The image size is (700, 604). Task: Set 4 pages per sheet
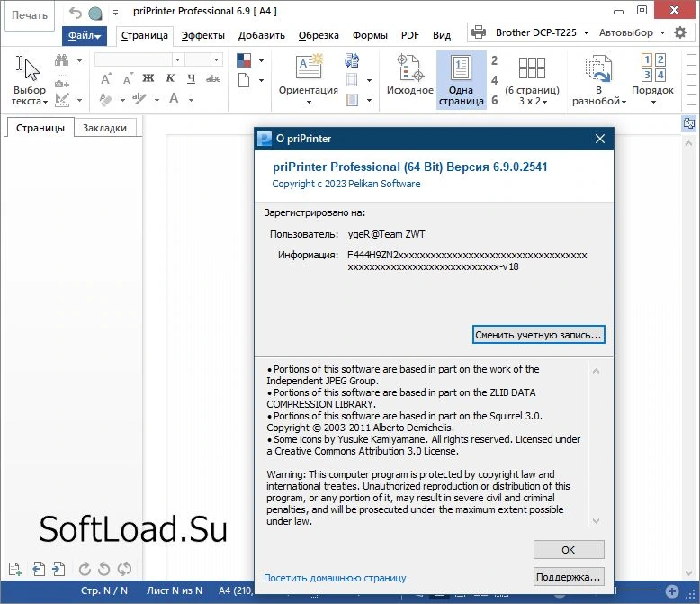(x=494, y=80)
